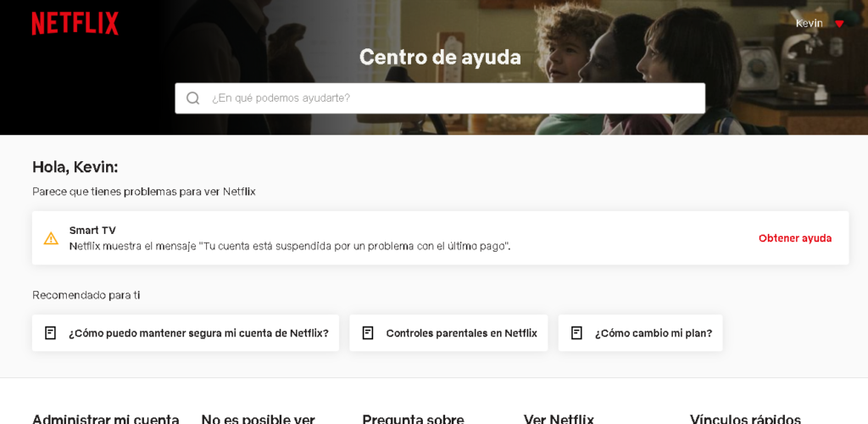Click the search magnifier icon
Screen dimensions: 868x424
192,98
